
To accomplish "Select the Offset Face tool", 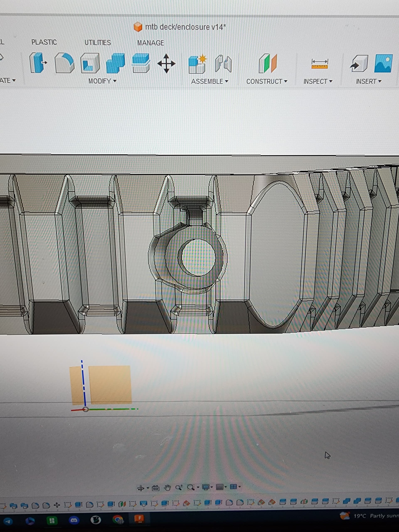I will 141,63.
